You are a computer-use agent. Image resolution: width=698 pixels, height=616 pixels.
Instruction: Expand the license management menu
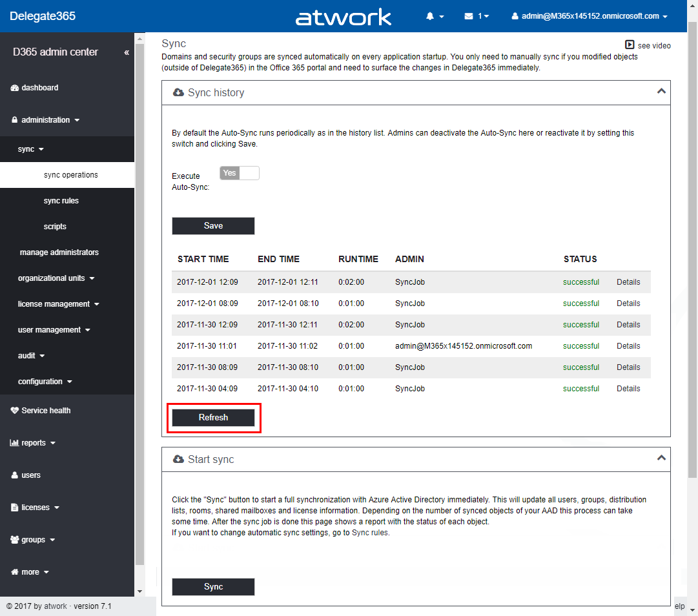click(x=58, y=304)
